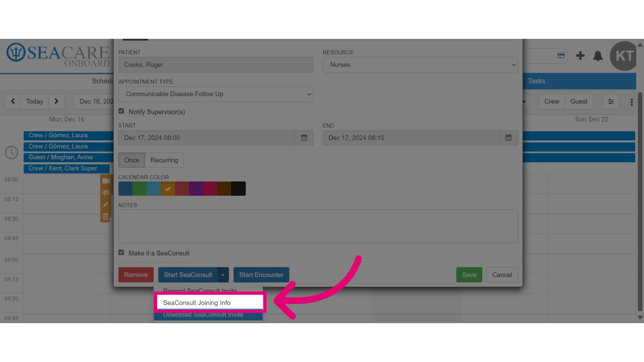Open the END date calendar picker

508,138
